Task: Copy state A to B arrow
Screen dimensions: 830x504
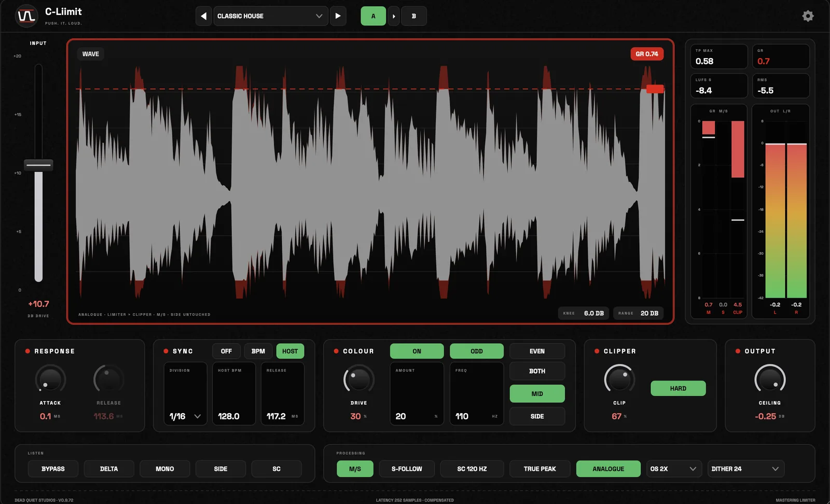Action: click(394, 16)
